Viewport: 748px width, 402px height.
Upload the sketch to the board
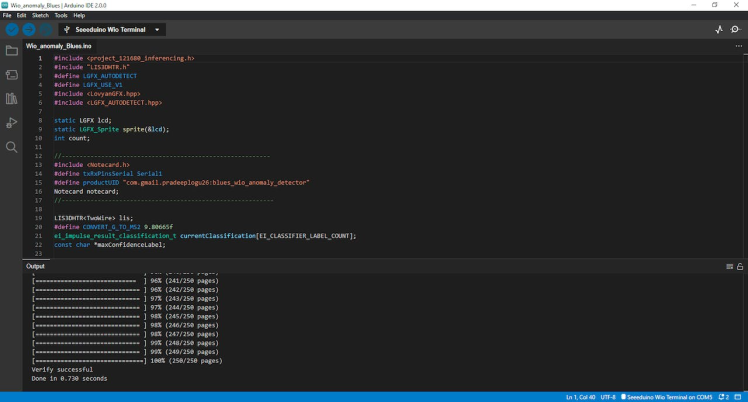click(x=29, y=30)
